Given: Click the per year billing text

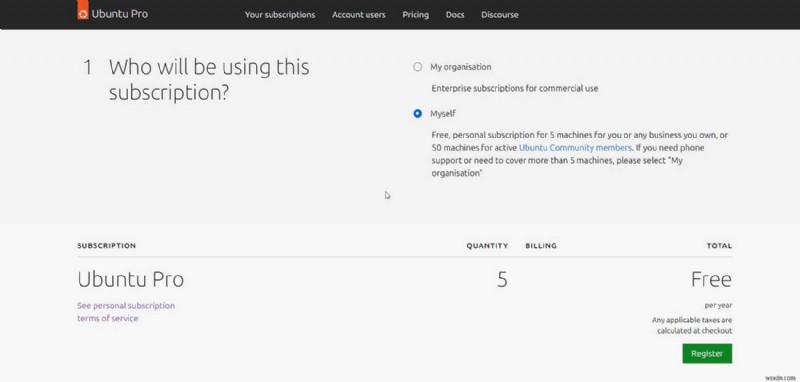Looking at the screenshot, I should tap(718, 305).
